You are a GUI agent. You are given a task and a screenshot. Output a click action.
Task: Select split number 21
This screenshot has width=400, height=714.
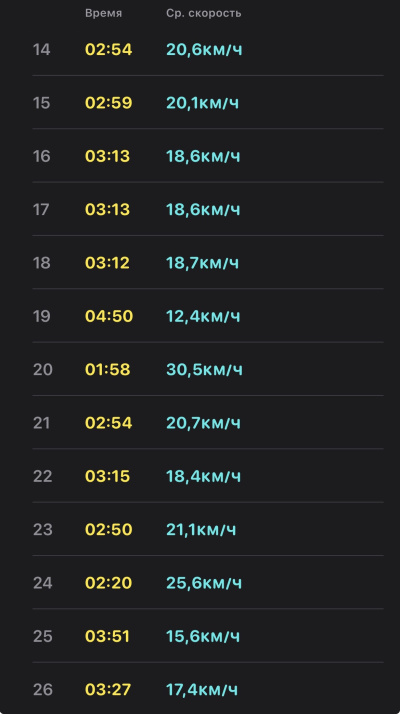click(42, 423)
